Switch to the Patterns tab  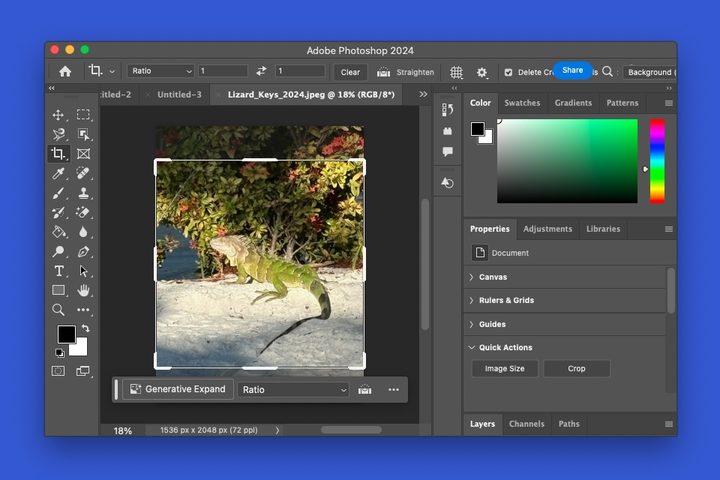pyautogui.click(x=622, y=103)
